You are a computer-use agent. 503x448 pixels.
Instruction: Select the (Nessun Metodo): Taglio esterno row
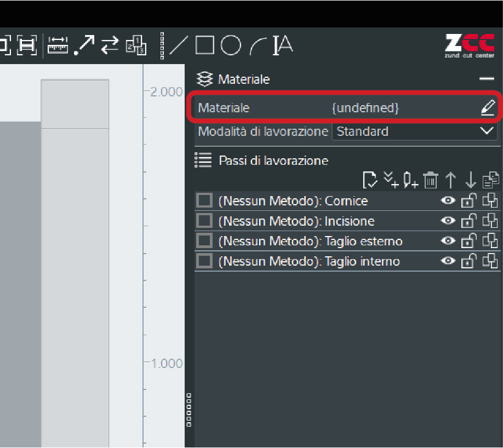coord(347,241)
